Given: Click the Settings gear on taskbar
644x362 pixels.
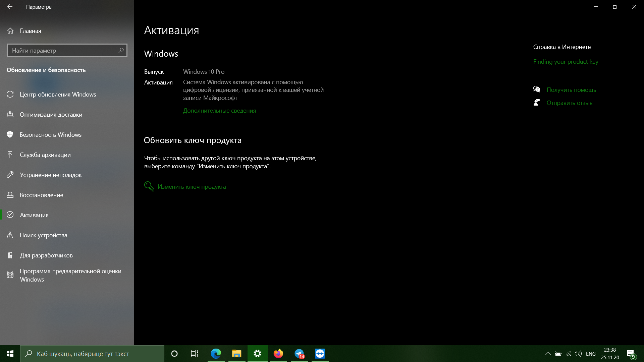Looking at the screenshot, I should tap(258, 354).
